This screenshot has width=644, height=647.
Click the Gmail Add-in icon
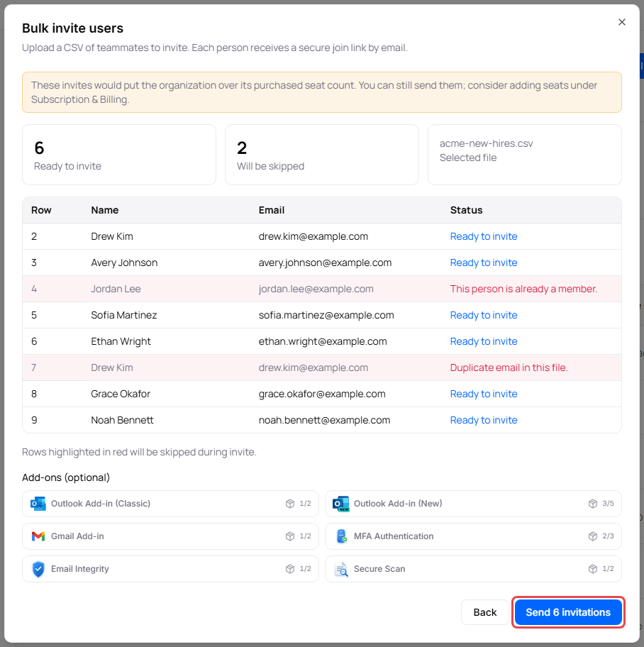click(x=38, y=536)
